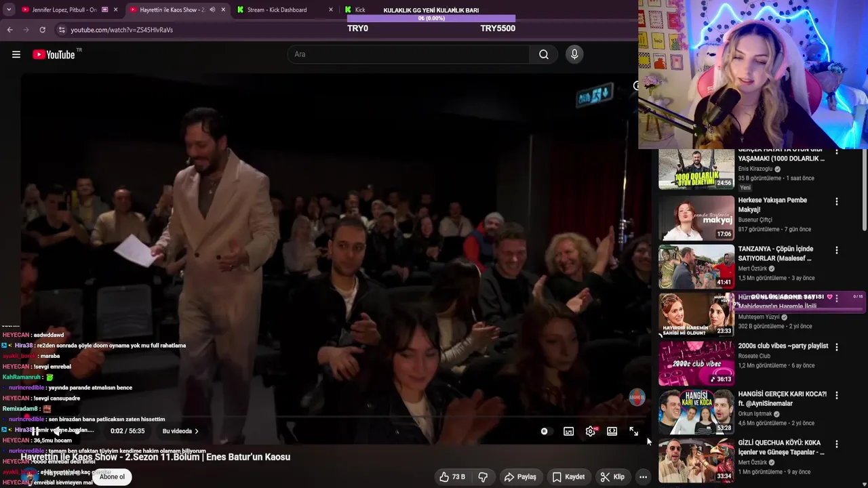This screenshot has height=488, width=868.
Task: Open Enis Kirazoglu channel link
Action: pyautogui.click(x=757, y=169)
